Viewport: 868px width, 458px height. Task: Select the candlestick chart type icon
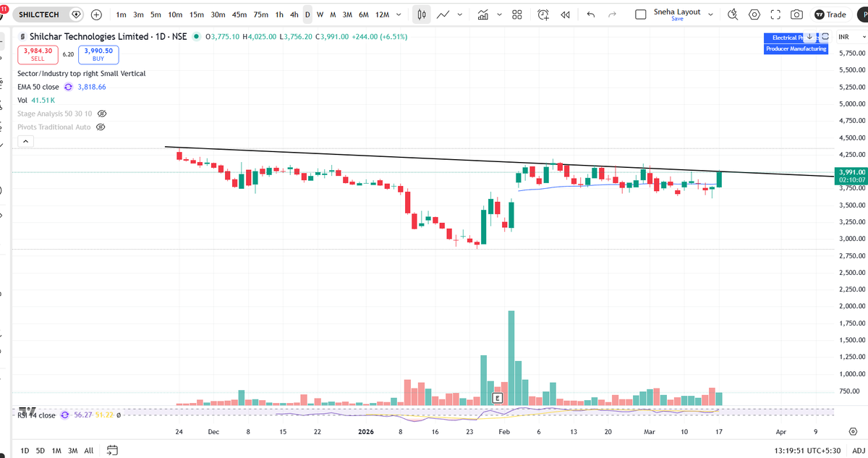421,14
